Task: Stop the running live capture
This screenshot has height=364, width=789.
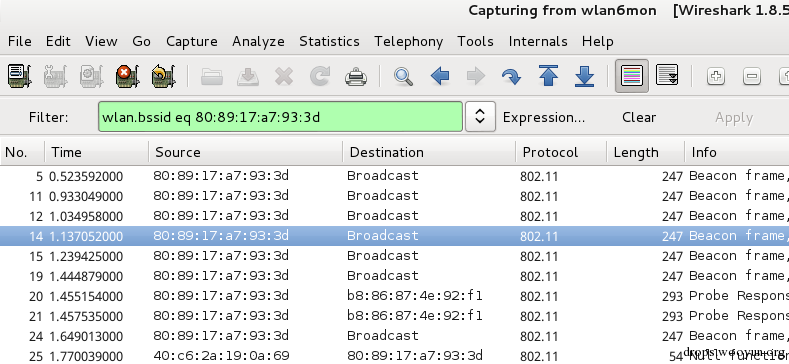Action: click(x=128, y=77)
